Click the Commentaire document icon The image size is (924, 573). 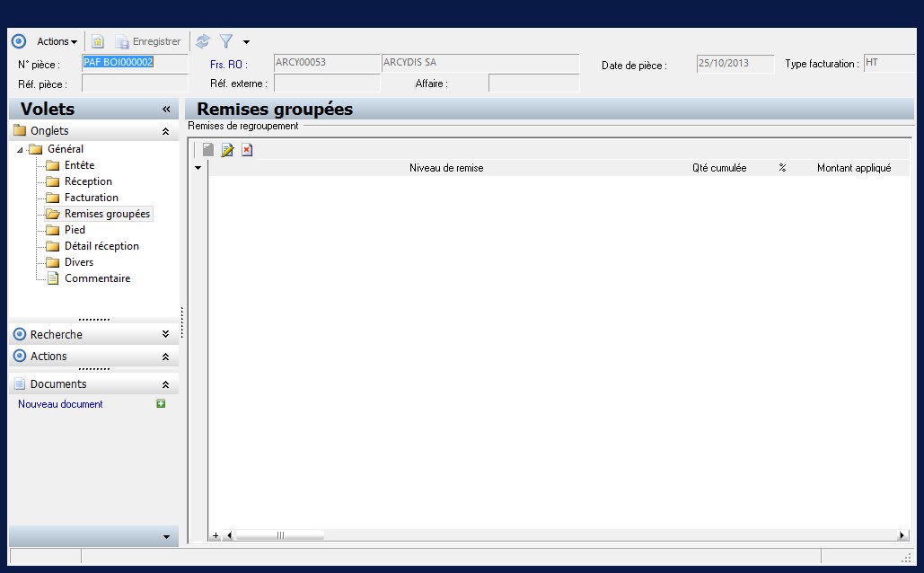click(53, 278)
